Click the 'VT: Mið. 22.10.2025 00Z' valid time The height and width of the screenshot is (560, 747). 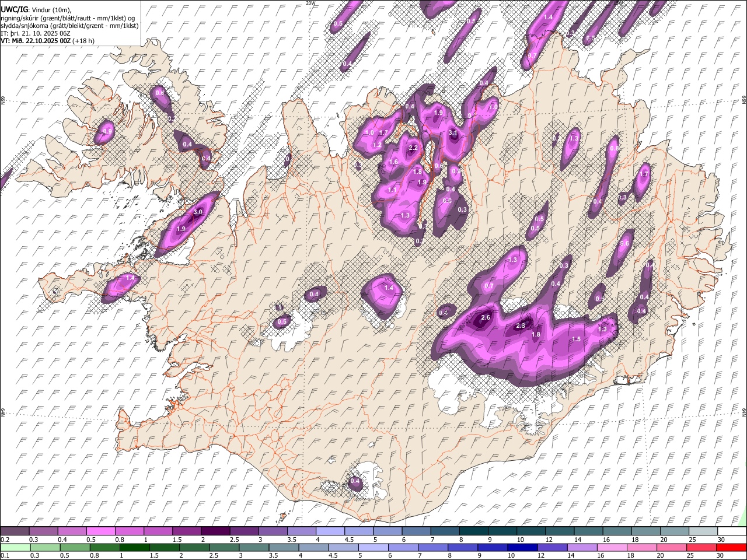click(x=36, y=41)
